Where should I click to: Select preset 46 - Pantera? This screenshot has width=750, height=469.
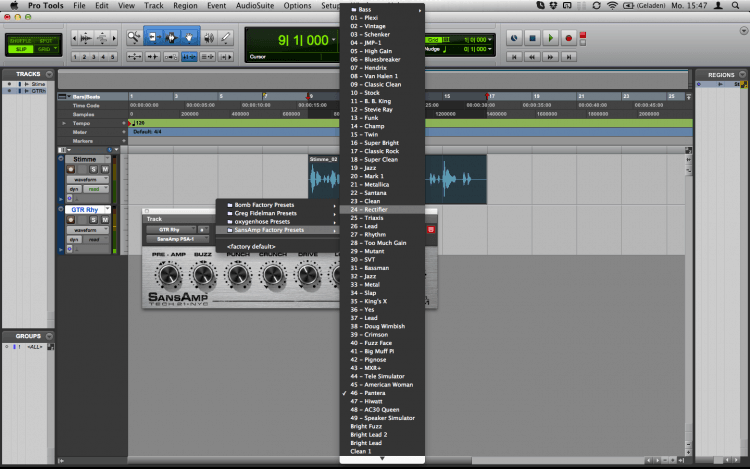pyautogui.click(x=382, y=393)
